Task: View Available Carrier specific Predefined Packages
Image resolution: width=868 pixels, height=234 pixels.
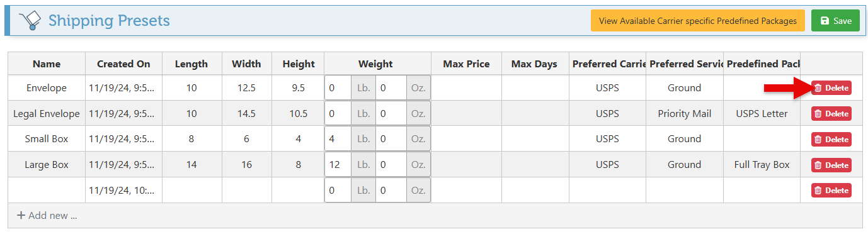Action: (698, 21)
